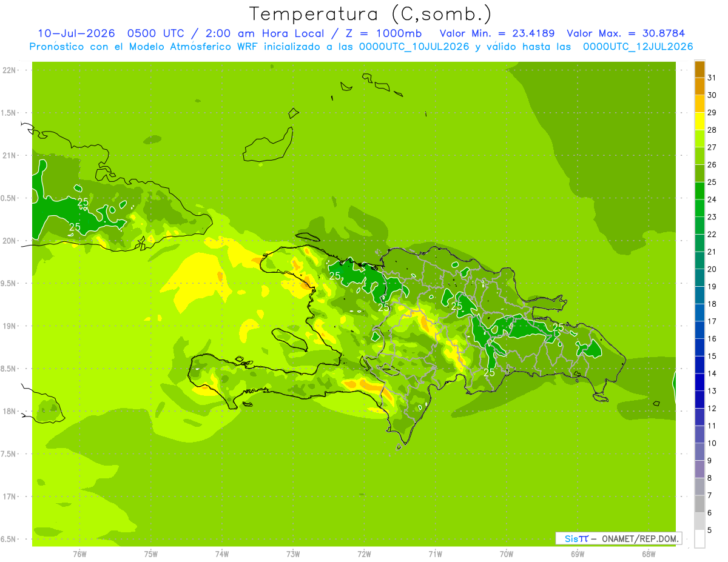Pick the purple legend swatch between 9 and 10
Image resolution: width=728 pixels, height=562 pixels.
[x=699, y=452]
